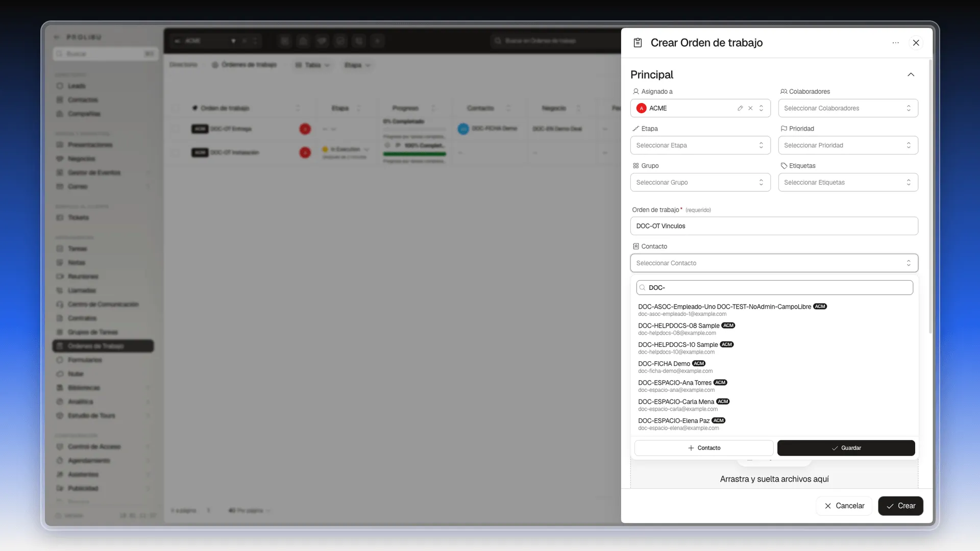Click the Publicidad icon in sidebar
This screenshot has width=980, height=551.
60,488
